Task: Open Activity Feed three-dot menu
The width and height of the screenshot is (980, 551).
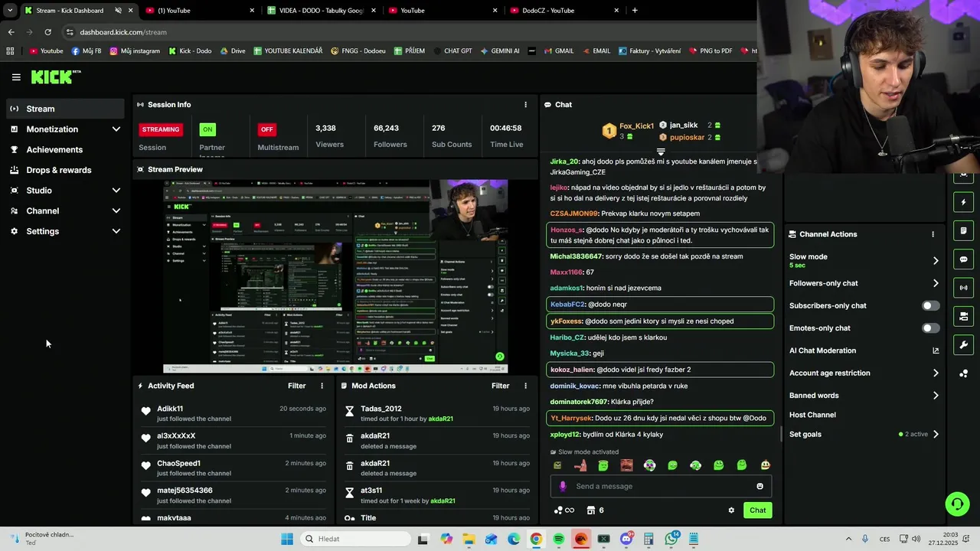Action: pos(322,386)
